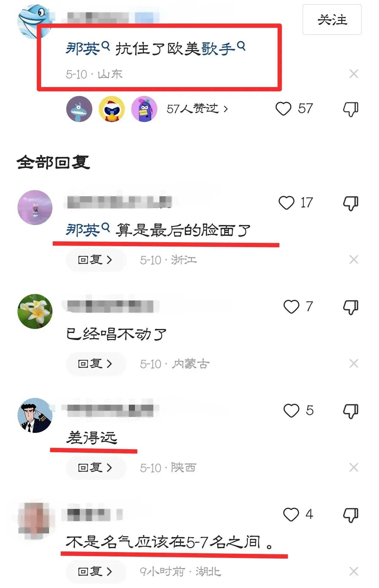Expand the 57人赞过 likers list
The image size is (379, 588).
tap(197, 109)
